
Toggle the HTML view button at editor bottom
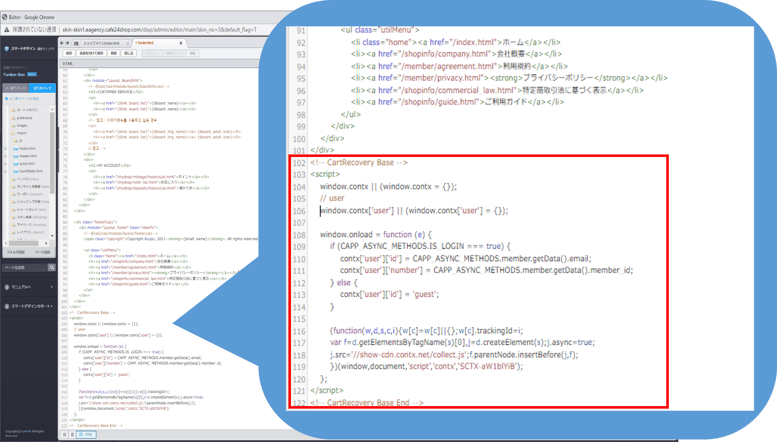click(x=86, y=435)
